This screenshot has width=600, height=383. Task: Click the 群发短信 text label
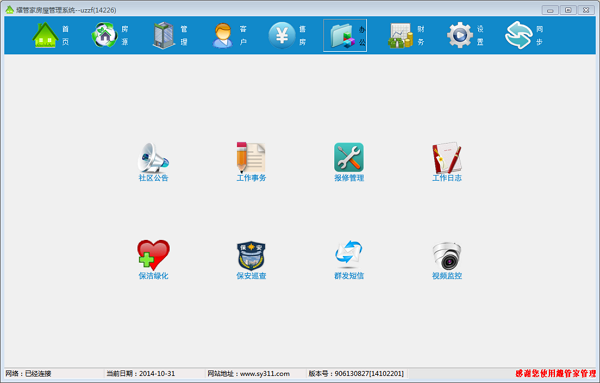click(349, 276)
